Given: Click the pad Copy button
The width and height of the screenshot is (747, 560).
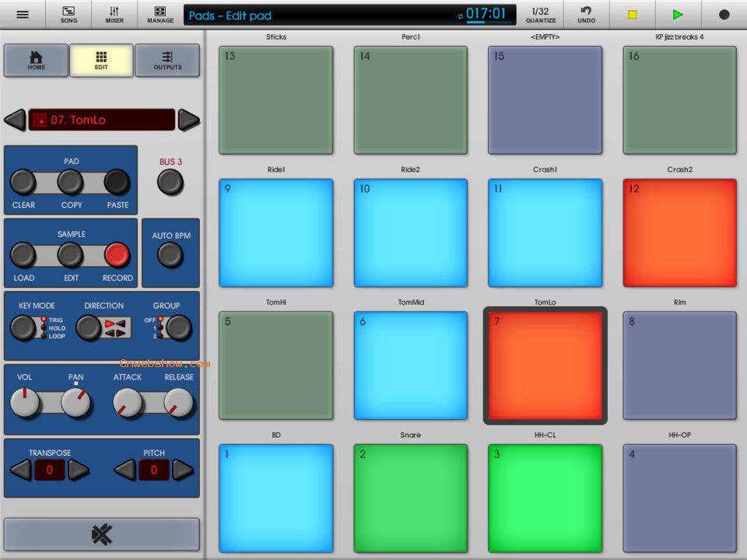Looking at the screenshot, I should tap(71, 182).
